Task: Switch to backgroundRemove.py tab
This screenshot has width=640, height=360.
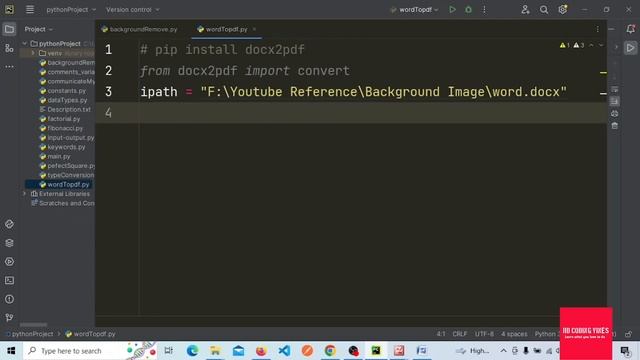Action: 139,29
